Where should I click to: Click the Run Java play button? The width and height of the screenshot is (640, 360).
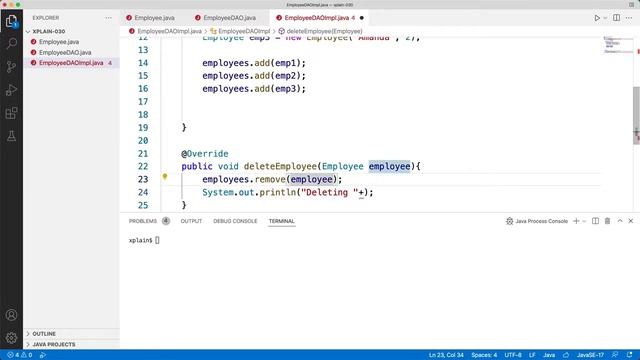click(597, 18)
